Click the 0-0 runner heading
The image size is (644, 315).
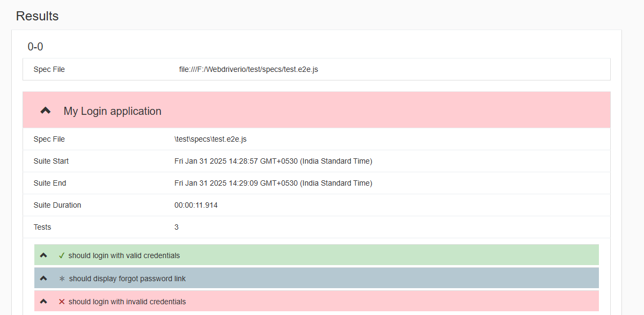35,47
